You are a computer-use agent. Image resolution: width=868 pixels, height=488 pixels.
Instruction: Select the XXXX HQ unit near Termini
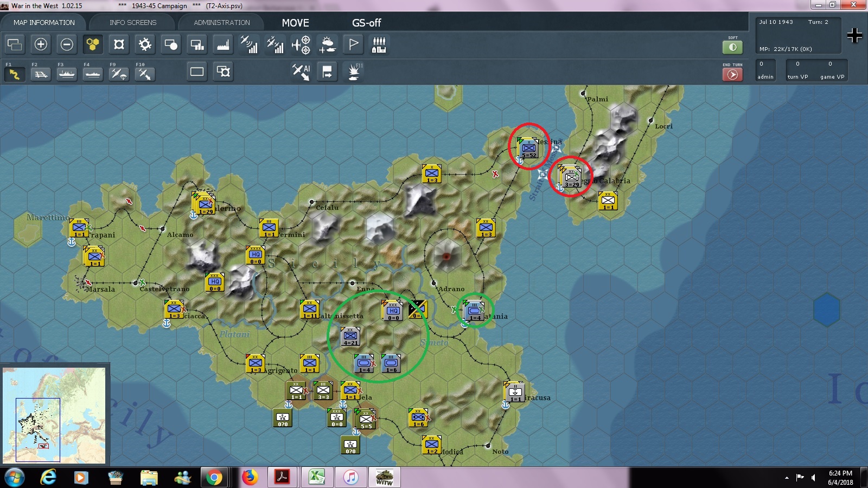coord(256,255)
